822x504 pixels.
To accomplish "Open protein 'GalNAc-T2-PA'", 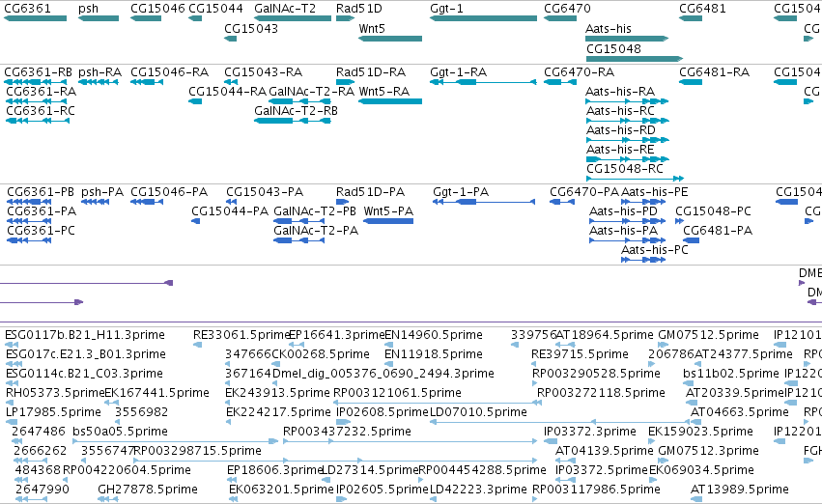I will [x=316, y=231].
